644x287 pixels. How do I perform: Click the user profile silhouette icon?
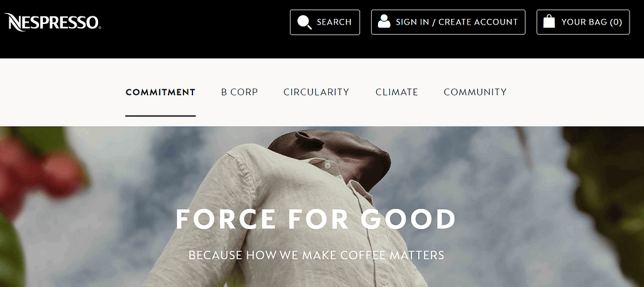(384, 21)
